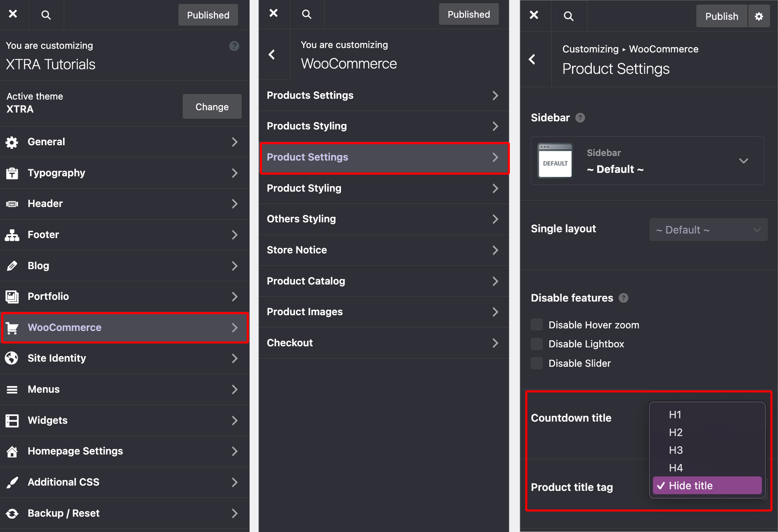Click the Change theme button

(212, 107)
